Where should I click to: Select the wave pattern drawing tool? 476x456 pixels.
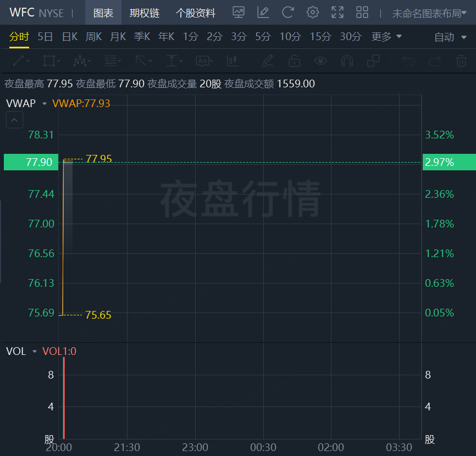pyautogui.click(x=82, y=60)
